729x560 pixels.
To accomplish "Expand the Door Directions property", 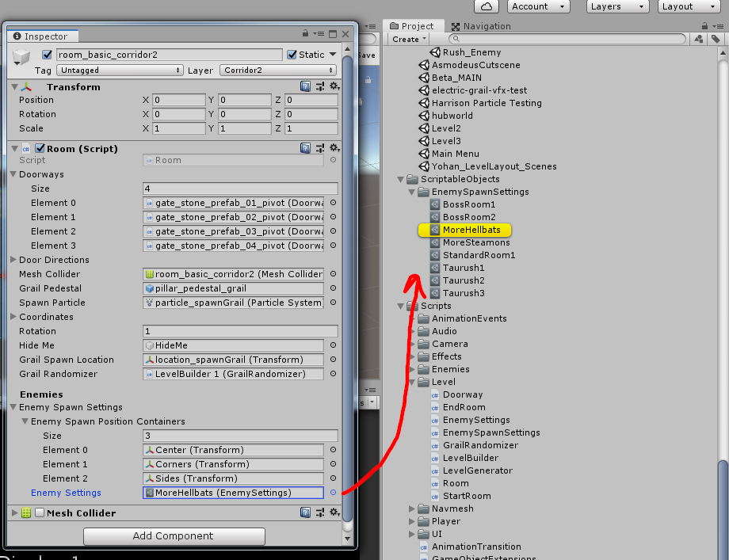I will [x=13, y=260].
